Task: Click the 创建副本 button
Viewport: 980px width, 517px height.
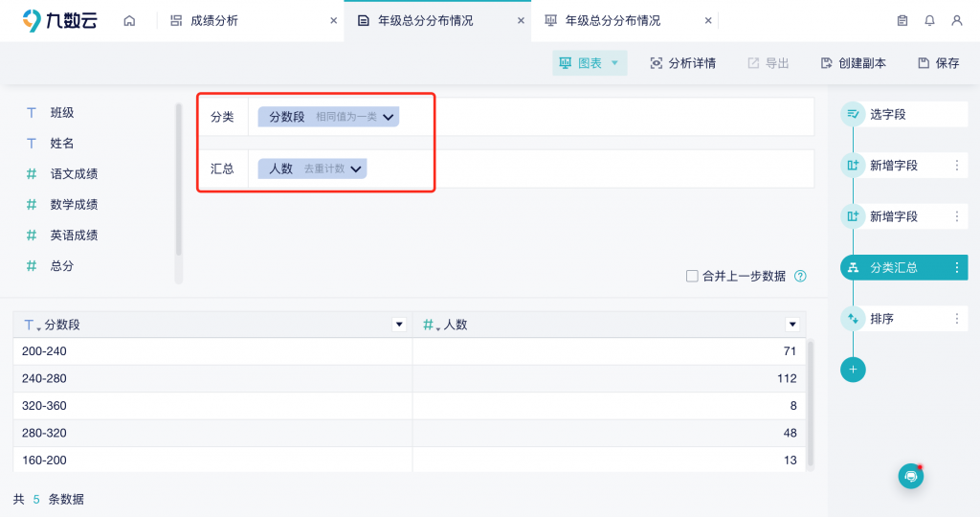Action: coord(853,63)
